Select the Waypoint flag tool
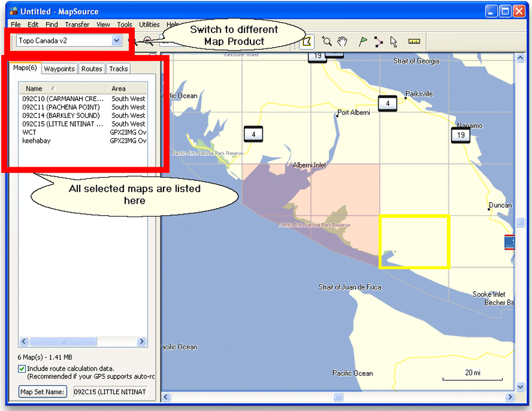 tap(363, 41)
